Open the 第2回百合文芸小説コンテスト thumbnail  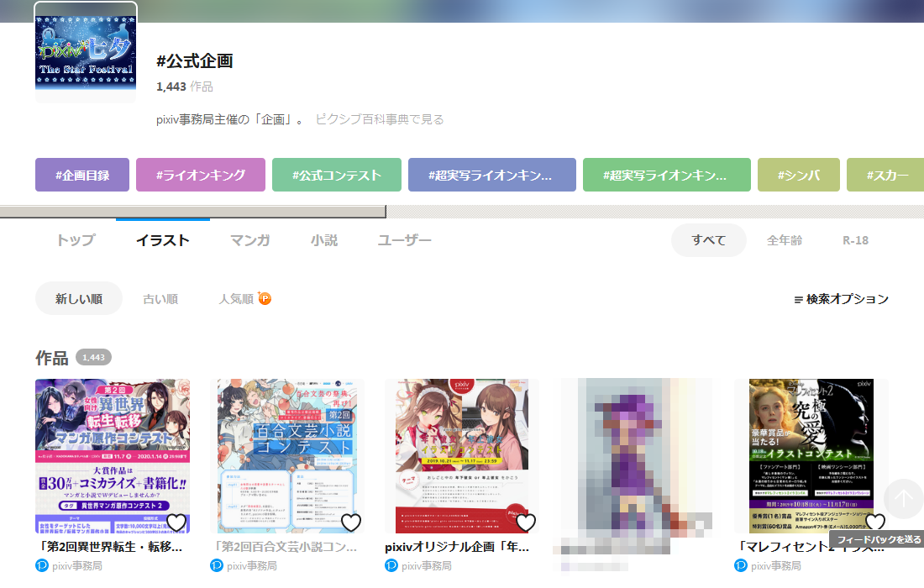(287, 456)
